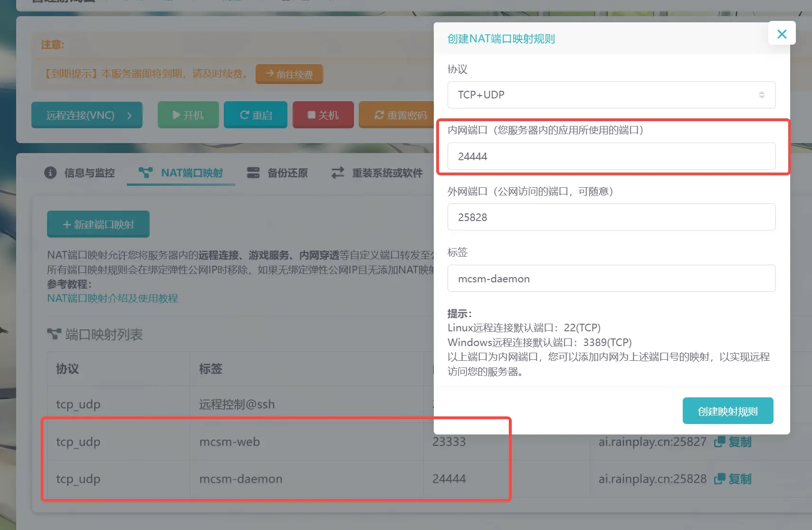The width and height of the screenshot is (812, 530).
Task: Click copy icon beside ai.rainplay.cn:25828
Action: pyautogui.click(x=720, y=479)
